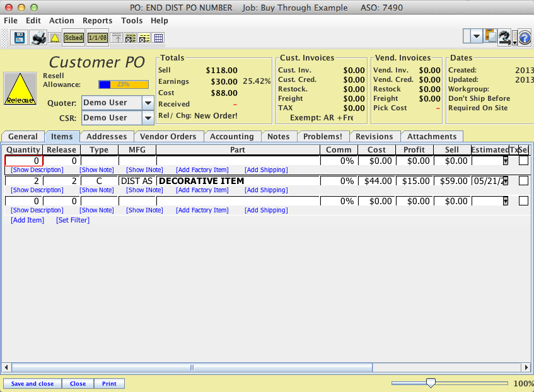The image size is (534, 392).
Task: Click the blue grid table icon
Action: pyautogui.click(x=158, y=38)
